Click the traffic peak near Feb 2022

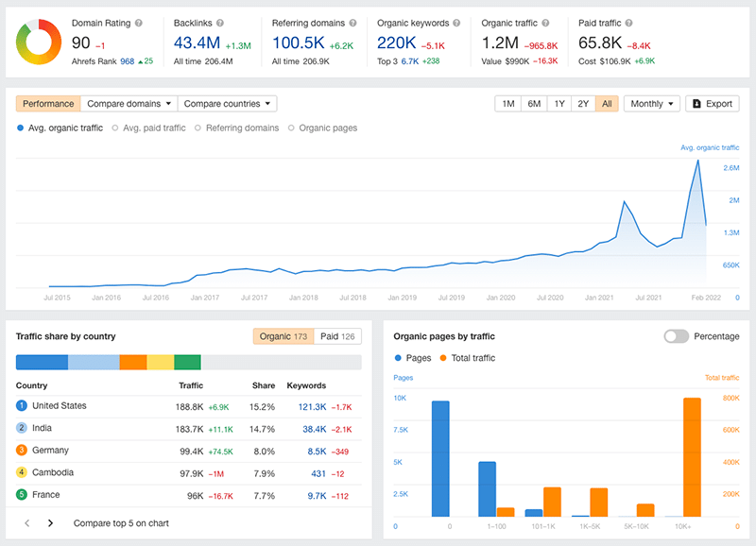[x=697, y=161]
